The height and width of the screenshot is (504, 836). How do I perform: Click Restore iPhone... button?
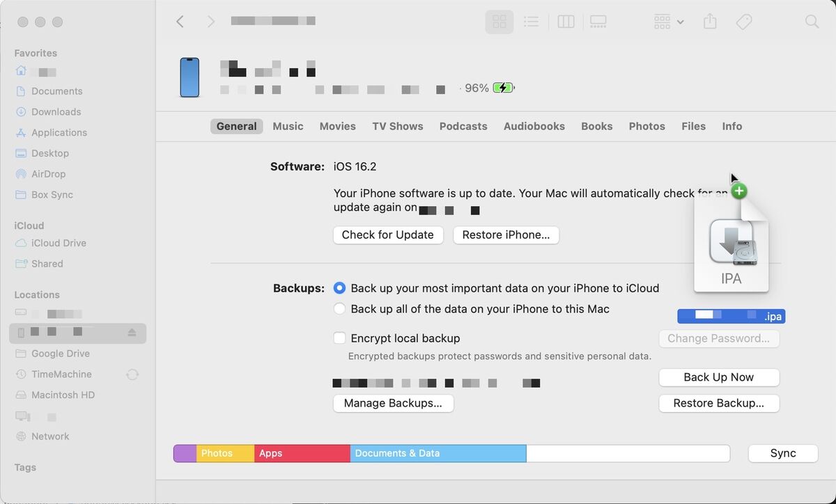pos(506,235)
